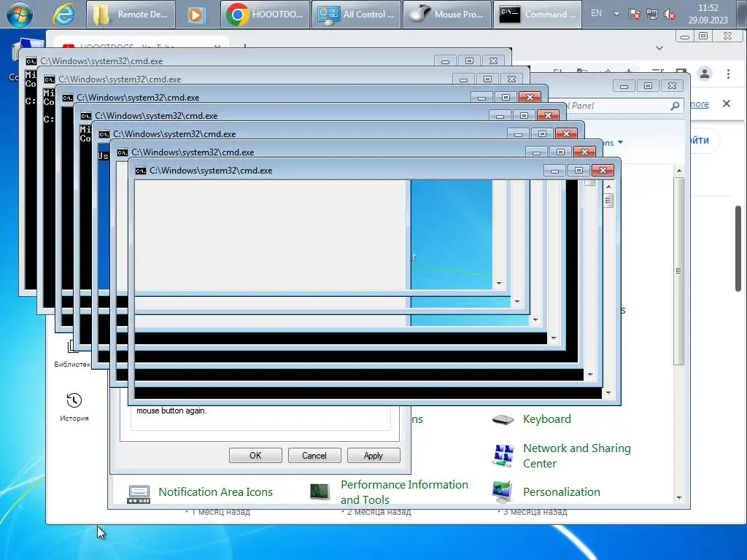Open the Библиотека library label in YouTube sidebar
The image size is (747, 560).
click(x=72, y=365)
